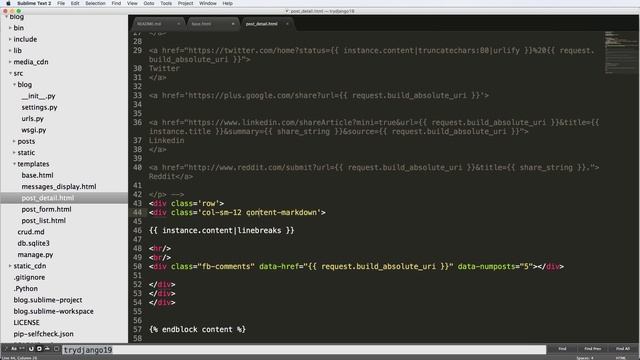Open the Edit menu
This screenshot has width=640, height=360.
(75, 3)
